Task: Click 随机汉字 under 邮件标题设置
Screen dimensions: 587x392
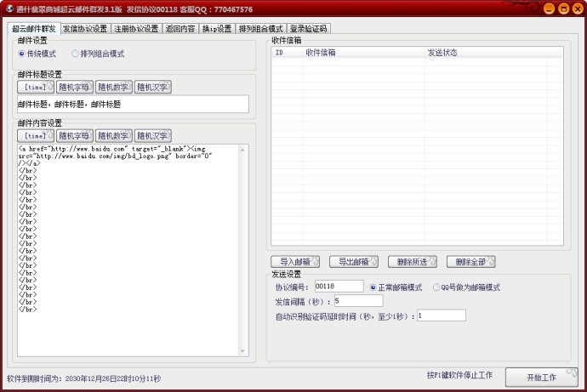Action: (153, 87)
